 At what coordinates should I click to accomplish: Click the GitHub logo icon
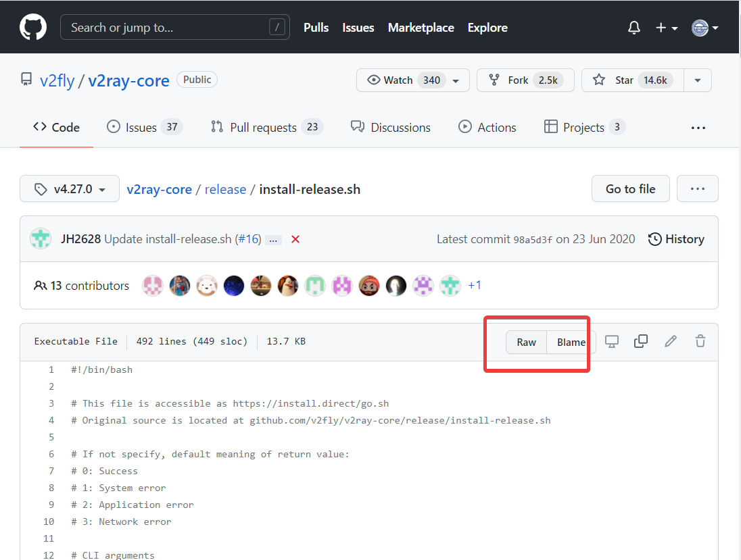point(33,28)
